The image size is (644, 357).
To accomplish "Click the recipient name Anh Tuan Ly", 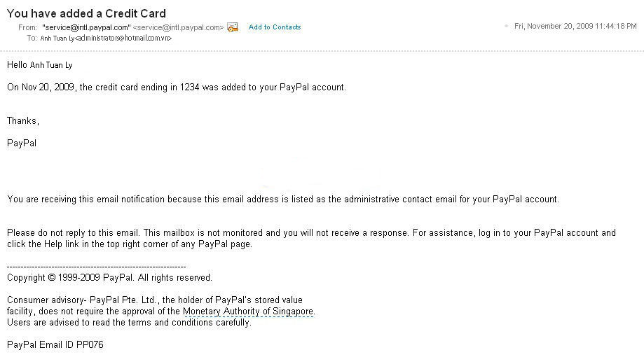I will tap(57, 38).
